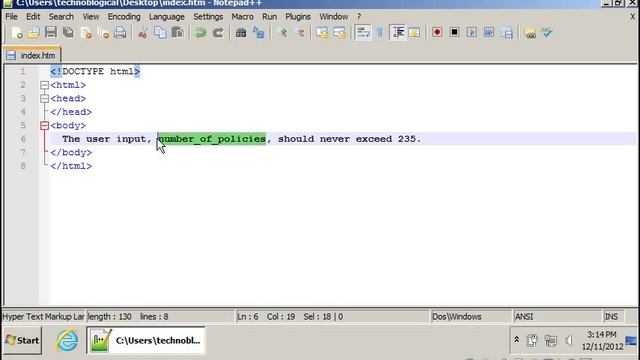Click the Windows Start button
This screenshot has width=640, height=360.
click(x=22, y=340)
